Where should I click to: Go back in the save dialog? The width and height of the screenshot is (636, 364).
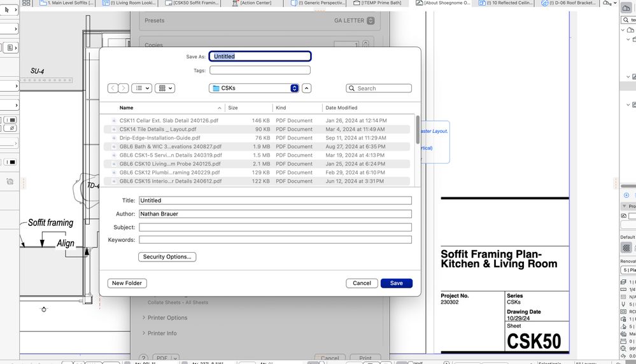[x=113, y=88]
